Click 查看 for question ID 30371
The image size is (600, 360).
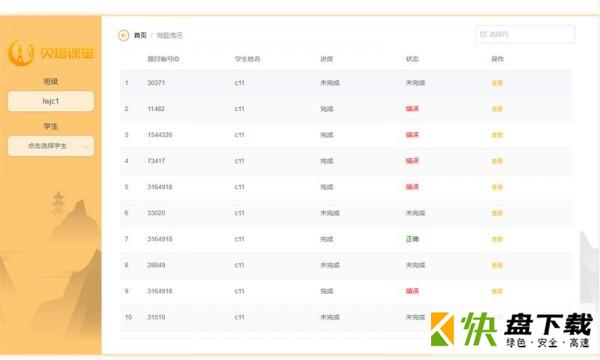497,83
